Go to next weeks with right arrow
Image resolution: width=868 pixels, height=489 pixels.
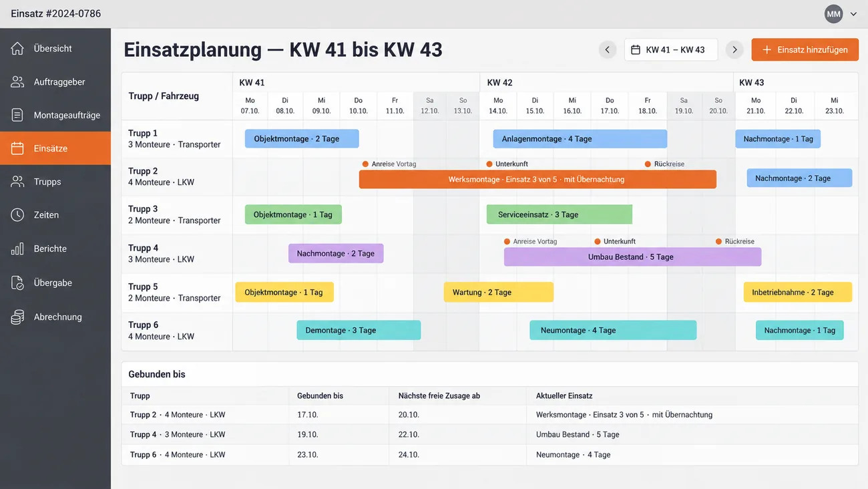(734, 49)
